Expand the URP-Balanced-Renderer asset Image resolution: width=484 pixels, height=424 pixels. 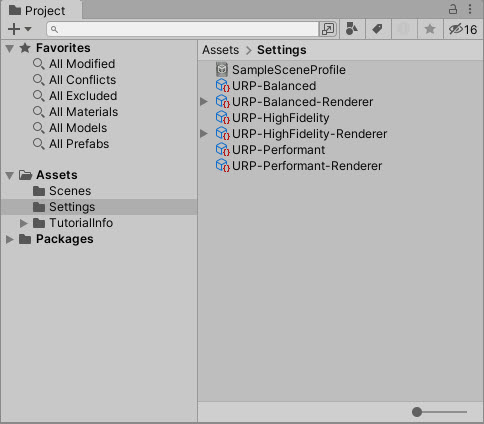tap(204, 101)
